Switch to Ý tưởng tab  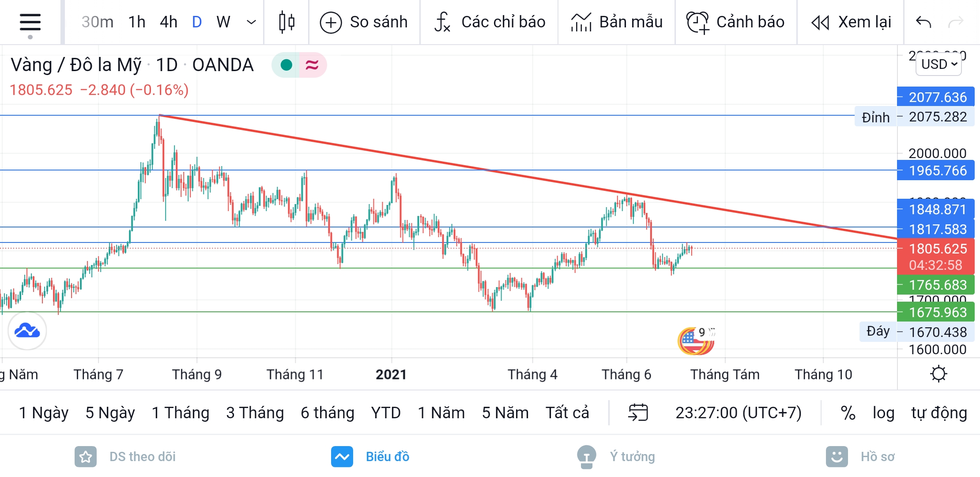[x=616, y=456]
